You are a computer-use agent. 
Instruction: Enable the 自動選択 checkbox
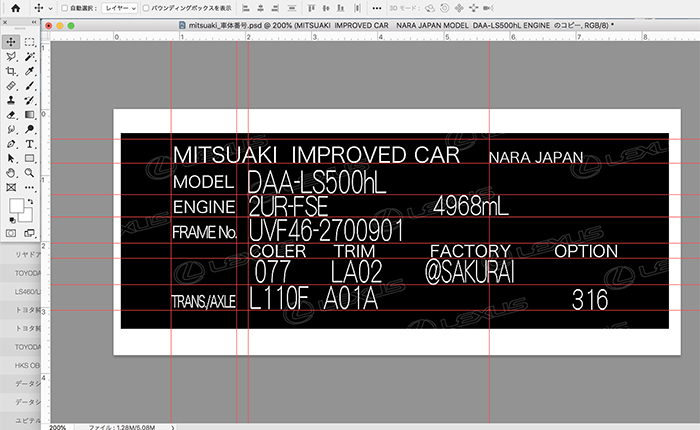coord(63,8)
